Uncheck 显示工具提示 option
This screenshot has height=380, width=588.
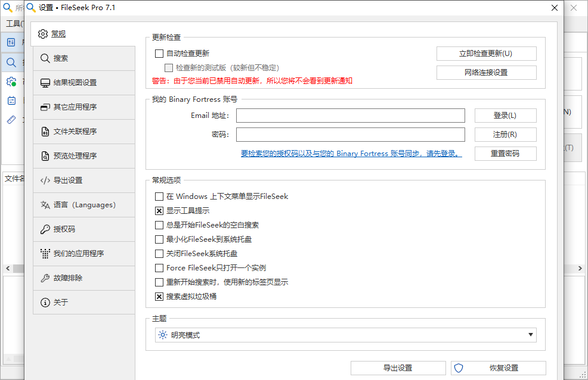159,211
